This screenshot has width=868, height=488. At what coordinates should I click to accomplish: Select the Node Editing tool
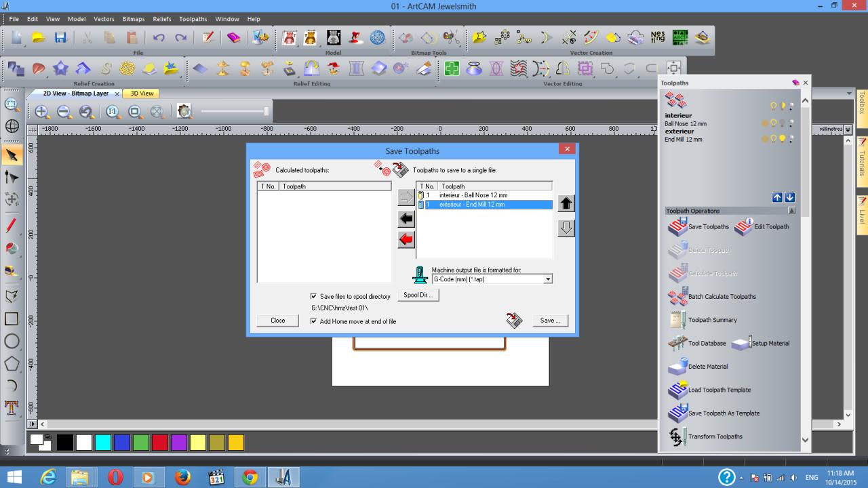click(x=12, y=178)
